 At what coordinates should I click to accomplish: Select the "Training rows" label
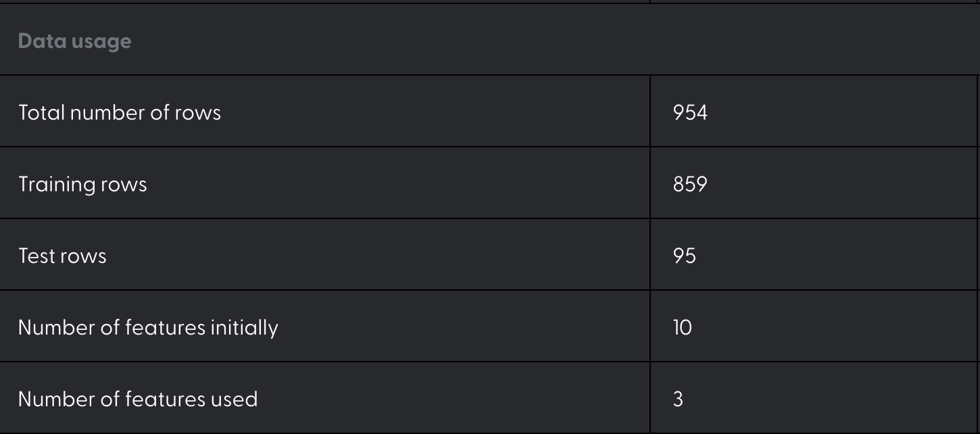pyautogui.click(x=82, y=185)
